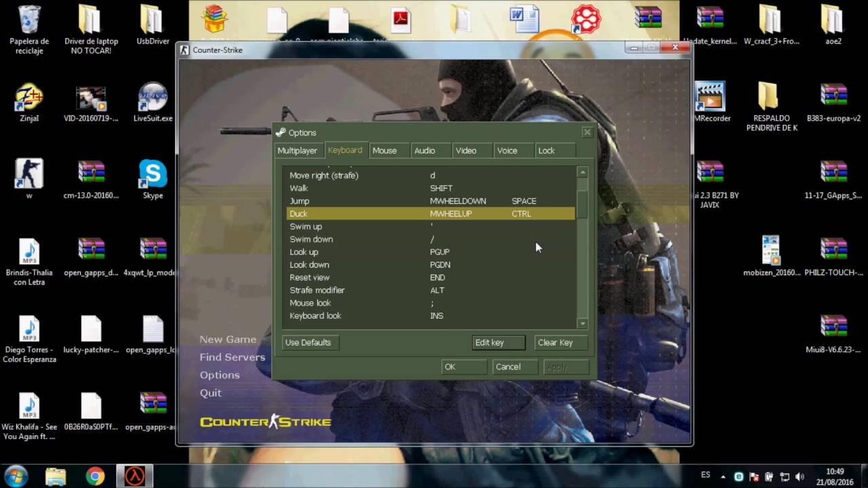The width and height of the screenshot is (868, 488).
Task: Open Google Chrome from the taskbar
Action: tap(95, 476)
